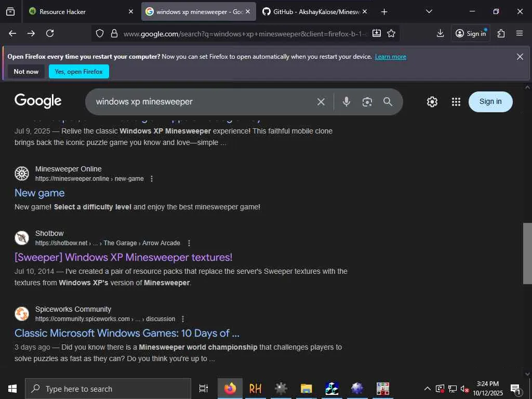532x399 pixels.
Task: View site security lock icon
Action: 114,33
